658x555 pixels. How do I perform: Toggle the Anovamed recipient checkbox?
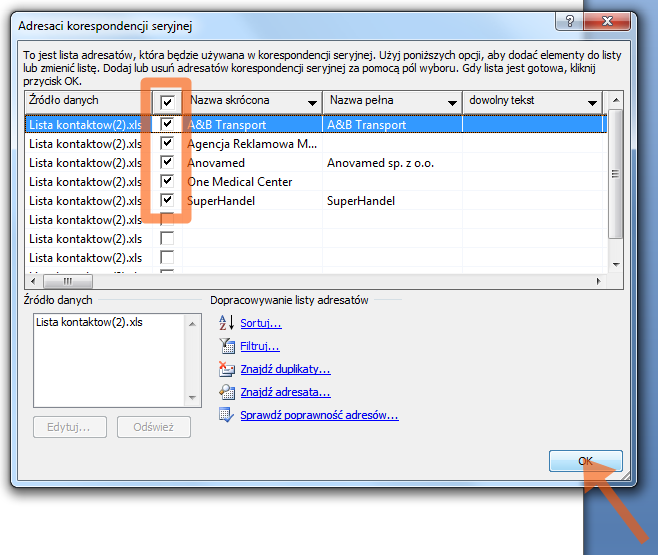[167, 163]
